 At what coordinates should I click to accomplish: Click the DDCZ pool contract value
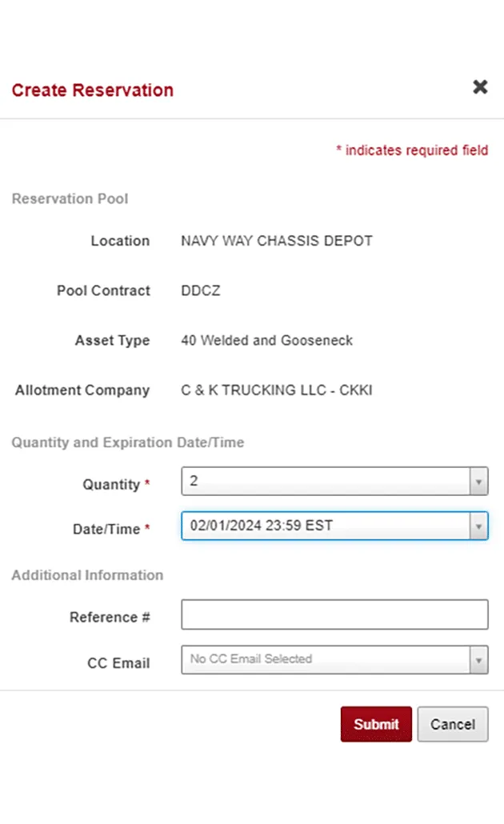coord(201,290)
